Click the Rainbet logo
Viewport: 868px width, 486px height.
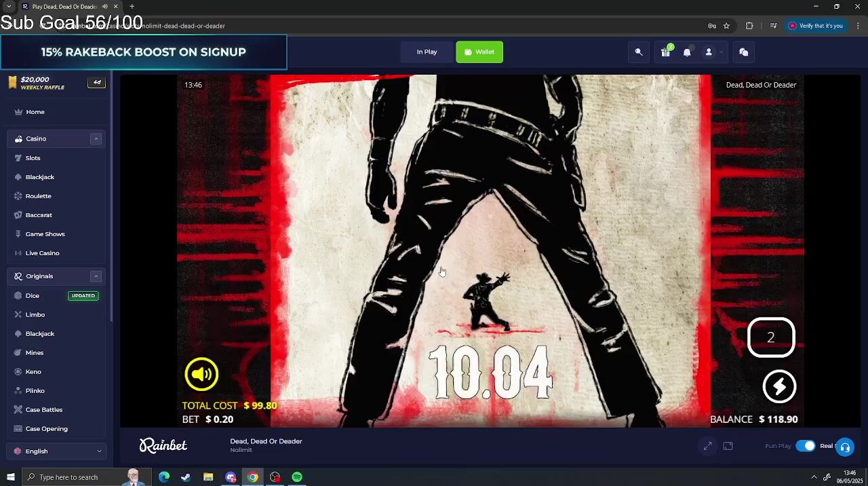click(x=163, y=445)
